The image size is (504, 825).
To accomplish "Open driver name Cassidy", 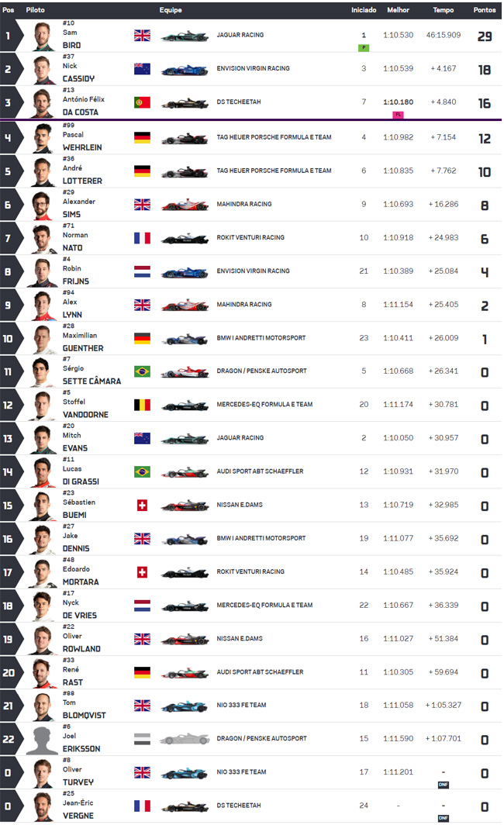I will [x=78, y=79].
